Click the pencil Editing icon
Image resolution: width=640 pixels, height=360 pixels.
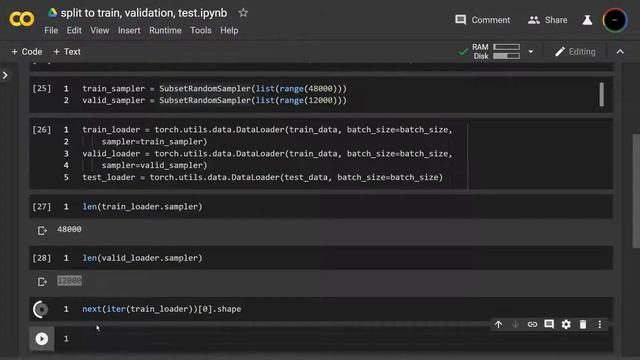click(560, 52)
